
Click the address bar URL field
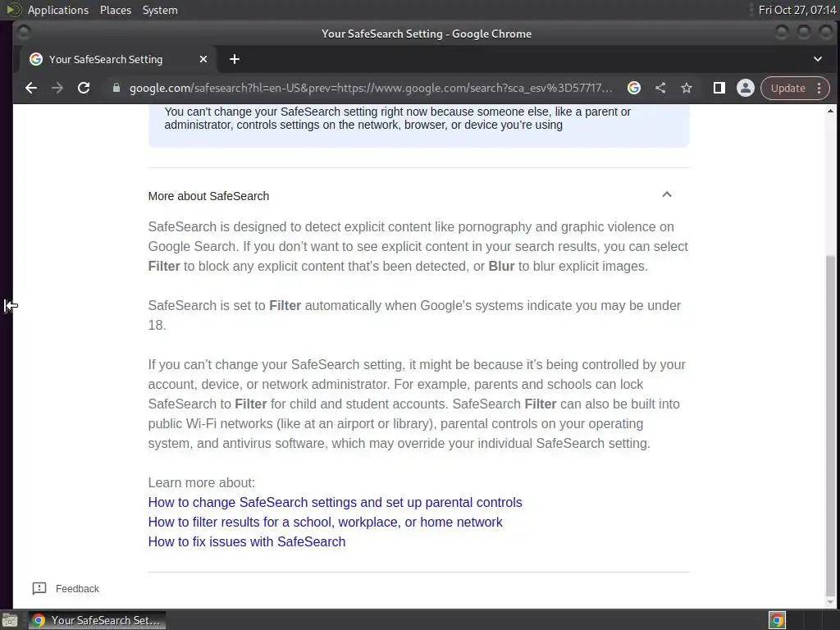pyautogui.click(x=371, y=88)
